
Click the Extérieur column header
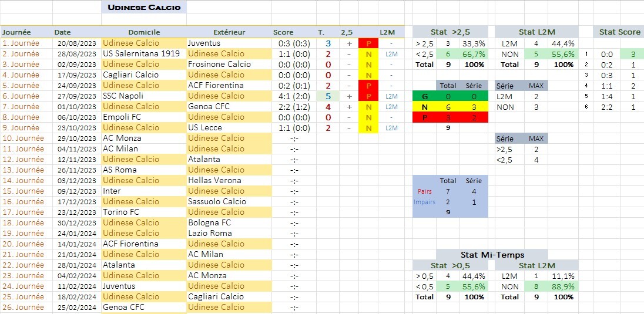coord(229,32)
